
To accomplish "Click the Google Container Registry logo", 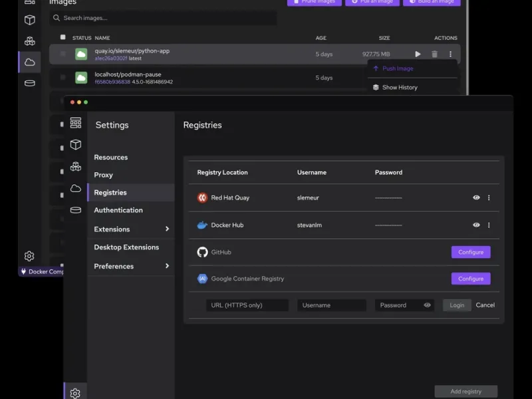I will click(202, 279).
